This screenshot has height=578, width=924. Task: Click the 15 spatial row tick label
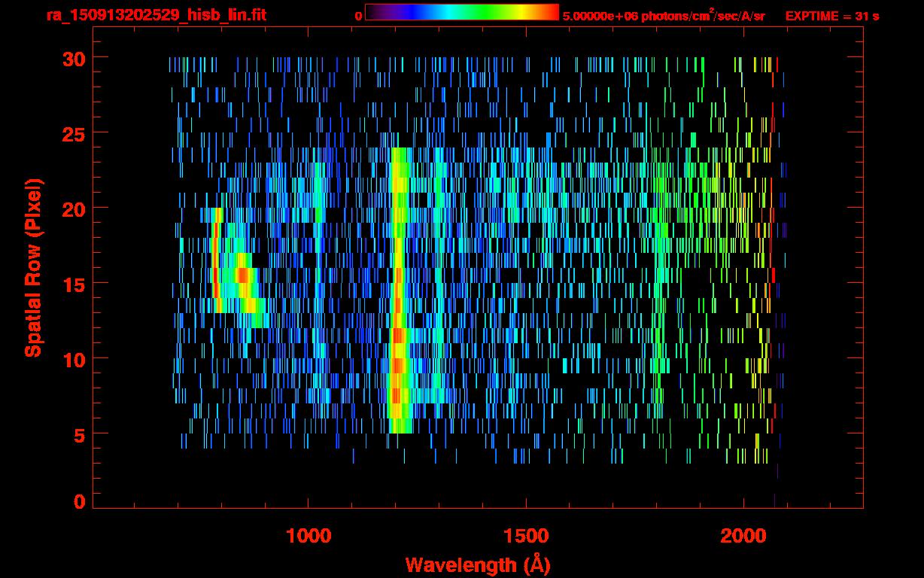pos(73,284)
